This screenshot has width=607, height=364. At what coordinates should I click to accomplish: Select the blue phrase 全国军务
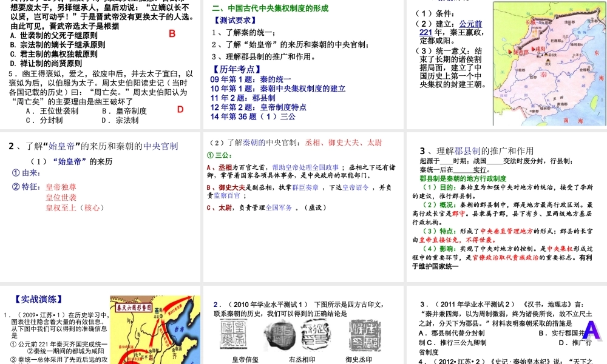coord(279,207)
